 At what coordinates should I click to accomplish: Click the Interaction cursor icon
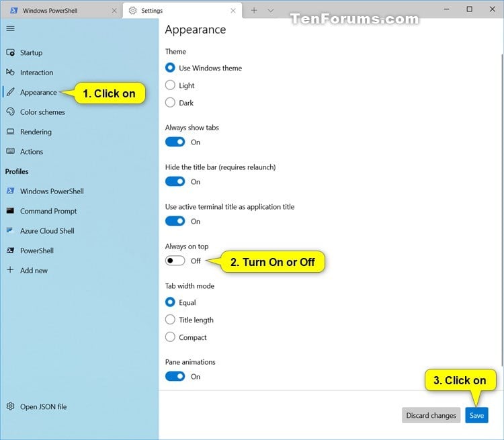[10, 72]
